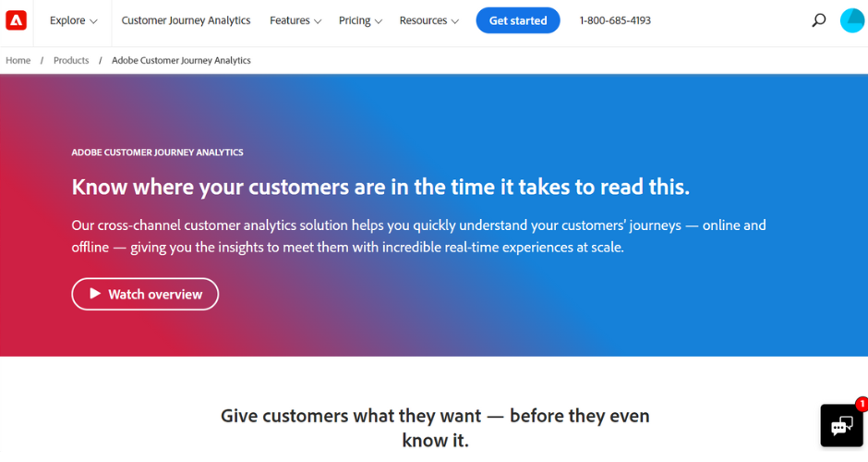This screenshot has height=462, width=868.
Task: Click the ADOBE CUSTOMER JOURNEY ANALYTICS eyebrow text
Action: pyautogui.click(x=157, y=152)
